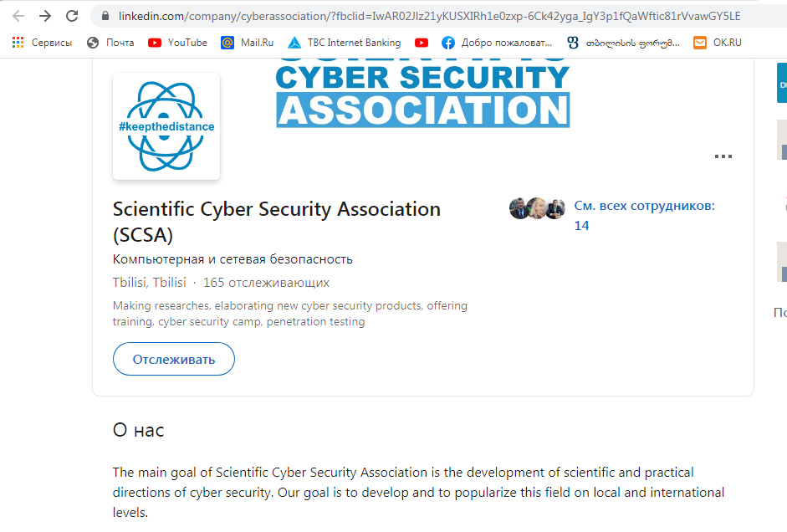Screen dimensions: 787x532
Task: Open the Почта bookmark
Action: 110,43
